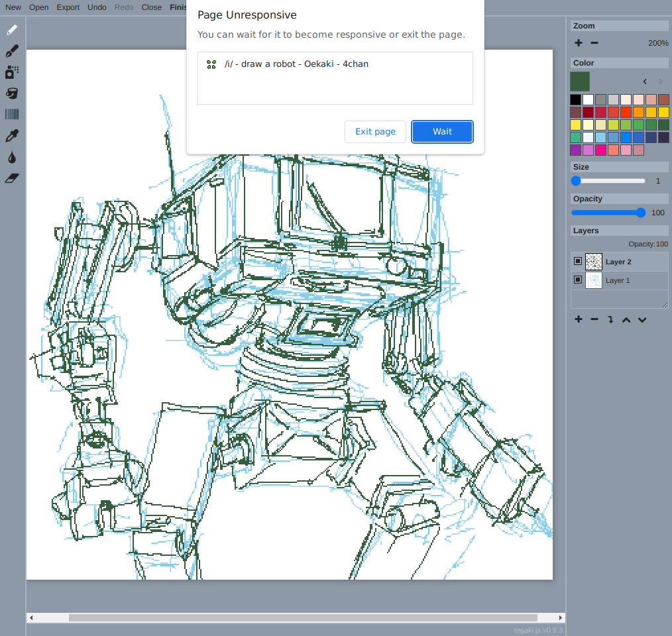Merge layers down
672x636 pixels.
coord(610,319)
